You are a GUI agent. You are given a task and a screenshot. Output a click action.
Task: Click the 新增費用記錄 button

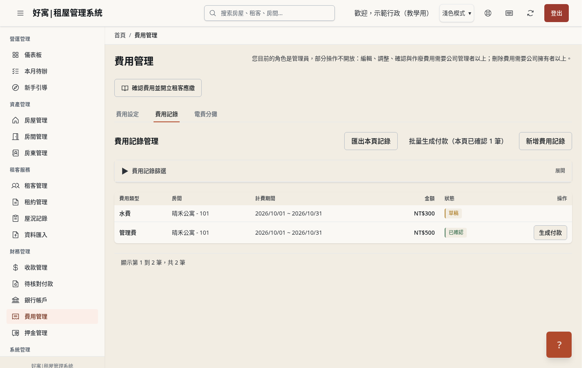(x=546, y=141)
